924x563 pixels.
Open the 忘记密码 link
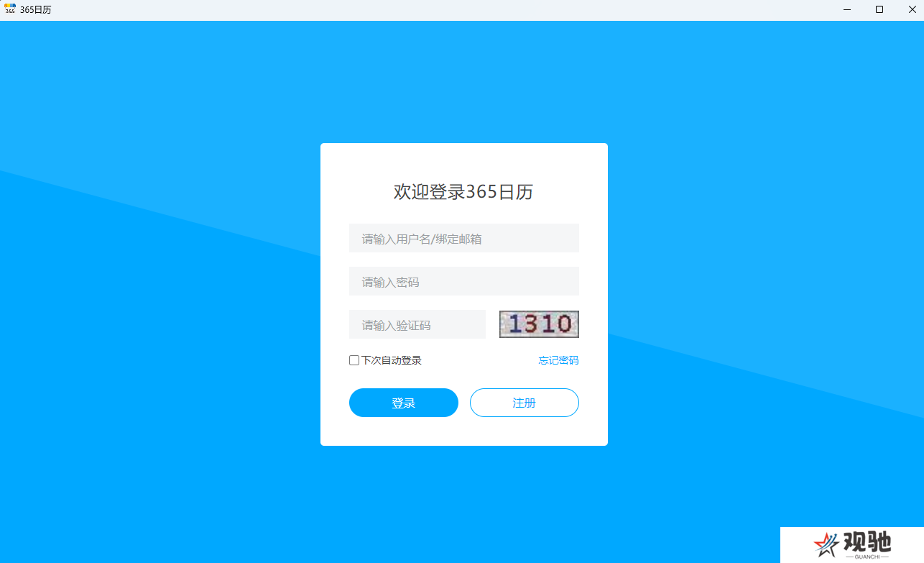pos(559,360)
